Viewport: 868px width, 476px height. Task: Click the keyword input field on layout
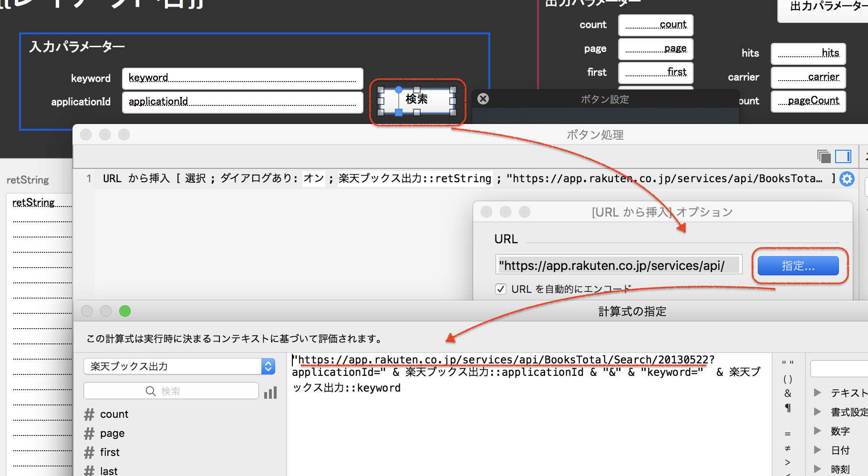pyautogui.click(x=242, y=78)
